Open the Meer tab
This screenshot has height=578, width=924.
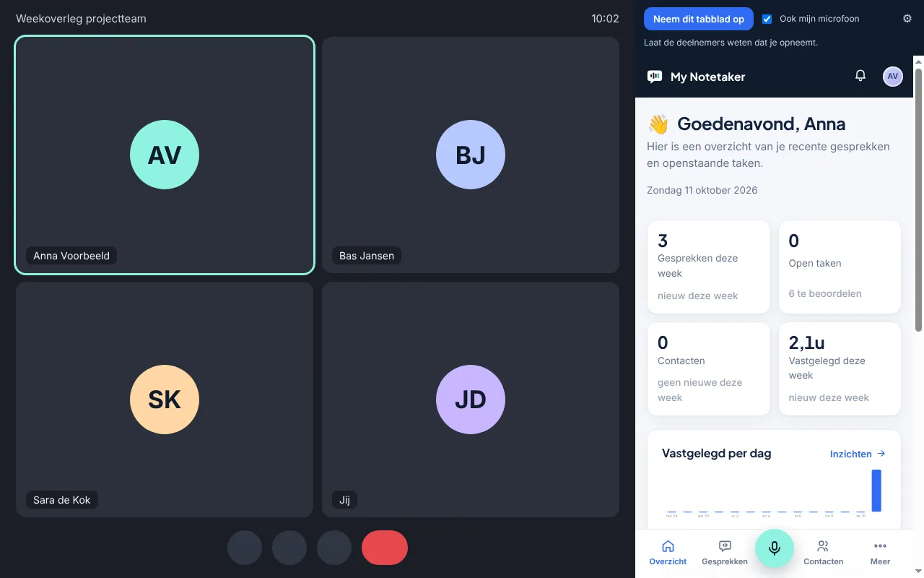coord(880,553)
